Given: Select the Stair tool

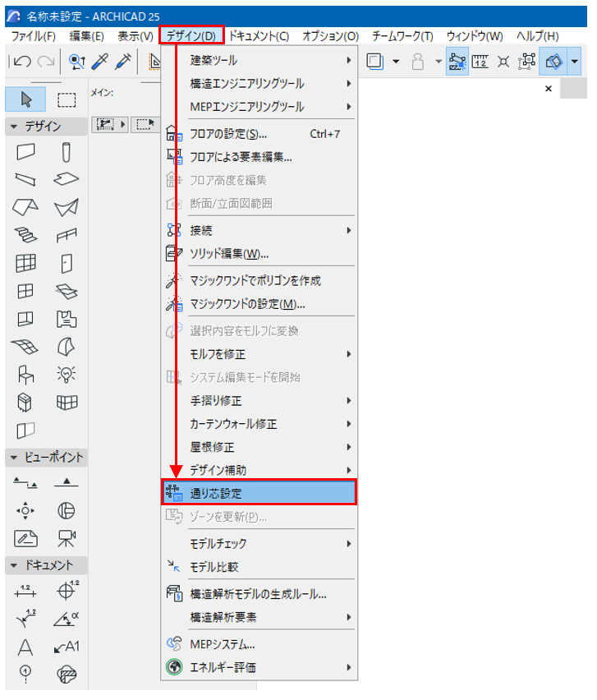Looking at the screenshot, I should click(x=25, y=235).
